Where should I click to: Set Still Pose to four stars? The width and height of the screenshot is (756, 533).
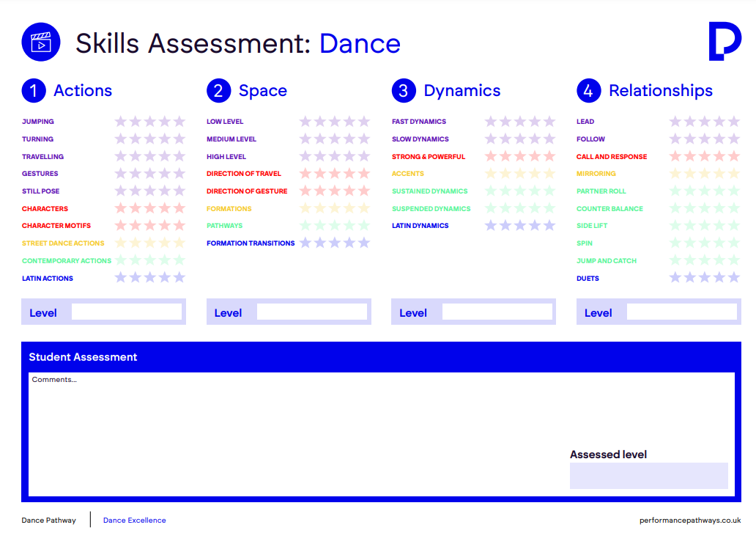tap(165, 191)
